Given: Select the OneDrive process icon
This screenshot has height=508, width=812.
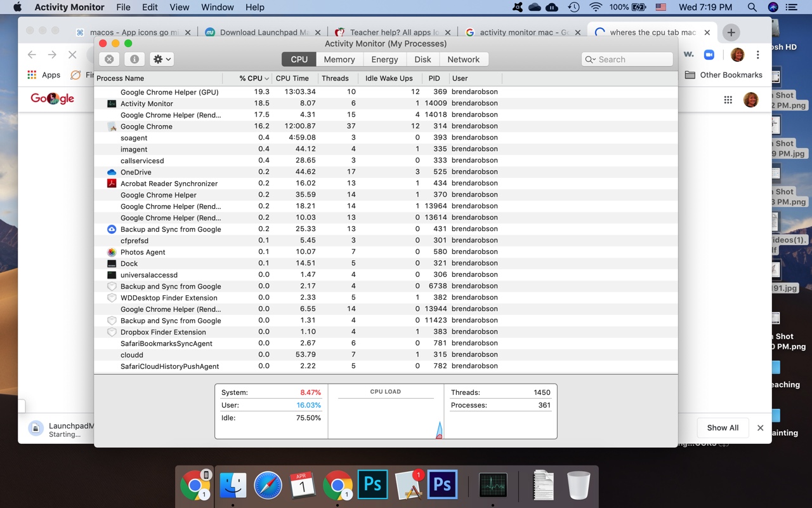Looking at the screenshot, I should [x=112, y=172].
